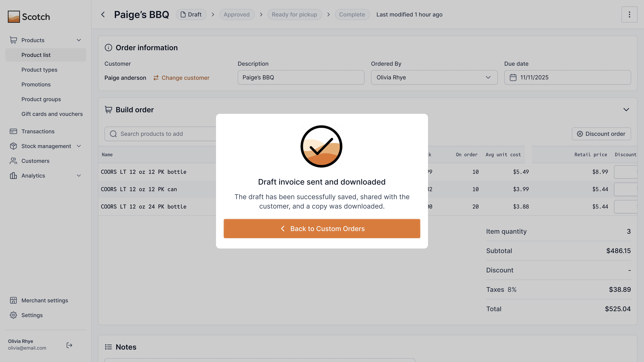Open Settings from the sidebar
This screenshot has height=362, width=644.
click(32, 315)
